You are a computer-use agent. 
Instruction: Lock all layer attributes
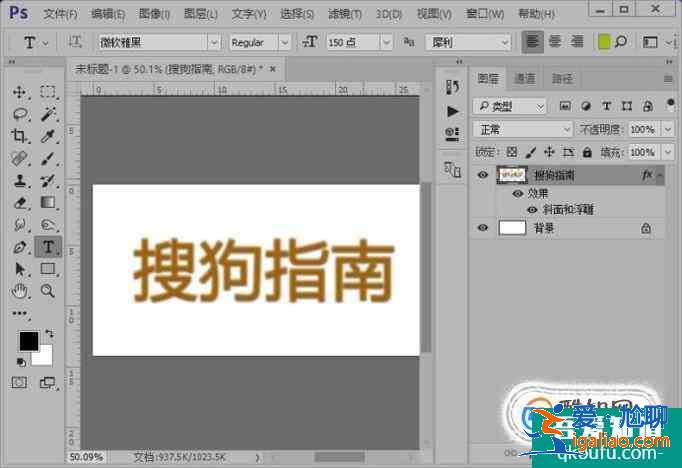point(587,152)
